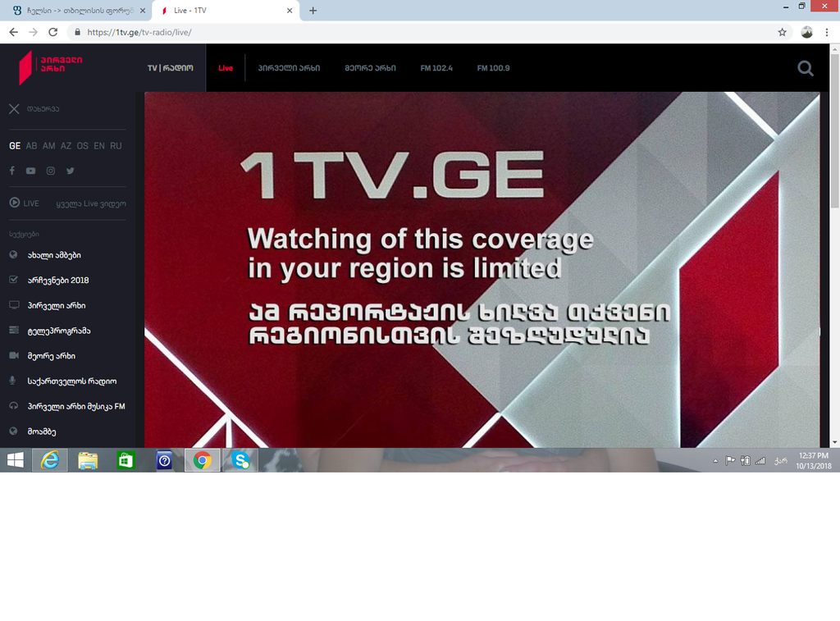Click the camera icon beside მეორე არხი

point(14,355)
